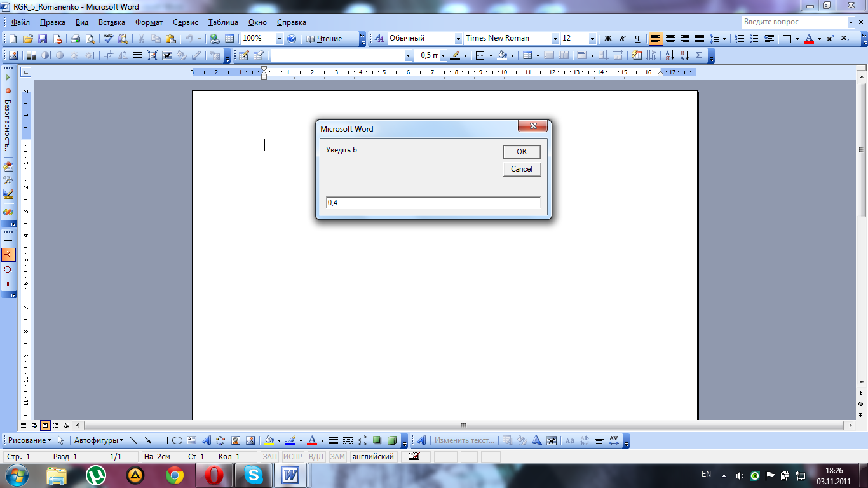This screenshot has width=868, height=488.
Task: Click the Insert Picture icon on picture toolbar
Action: (x=13, y=55)
